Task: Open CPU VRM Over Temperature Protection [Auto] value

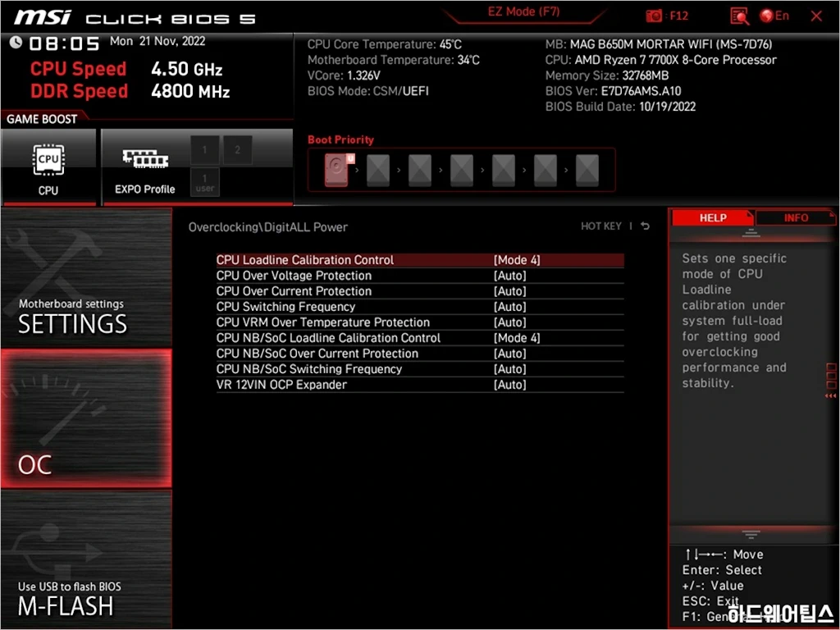Action: (510, 322)
